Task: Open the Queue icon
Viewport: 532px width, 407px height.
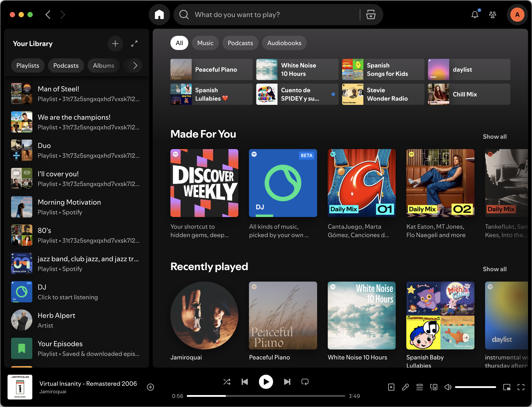Action: tap(420, 387)
